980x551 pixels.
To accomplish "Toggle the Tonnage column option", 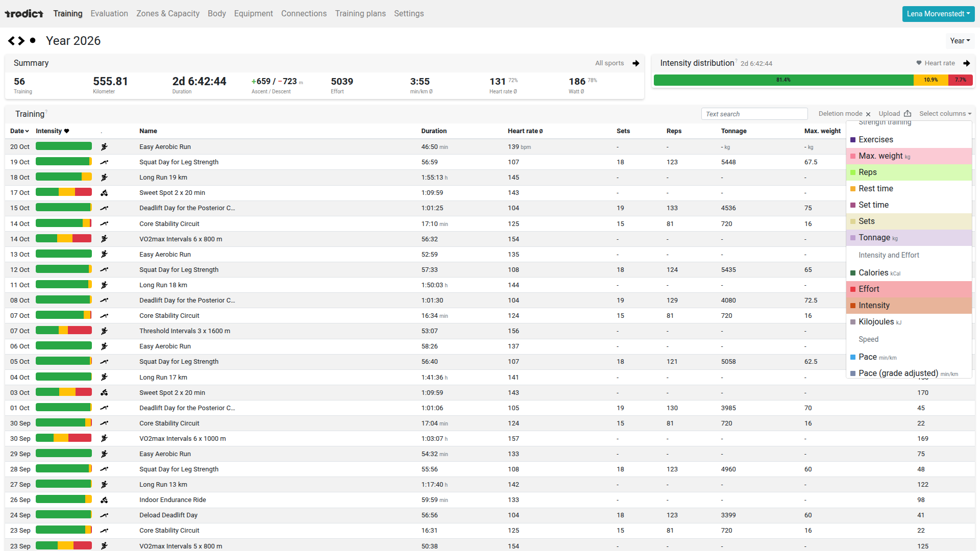I will (909, 238).
